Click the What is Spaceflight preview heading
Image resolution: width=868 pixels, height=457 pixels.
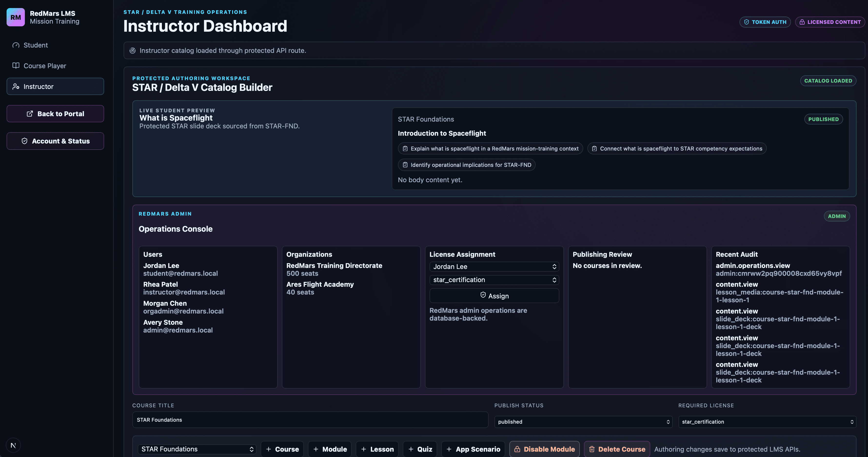tap(176, 118)
